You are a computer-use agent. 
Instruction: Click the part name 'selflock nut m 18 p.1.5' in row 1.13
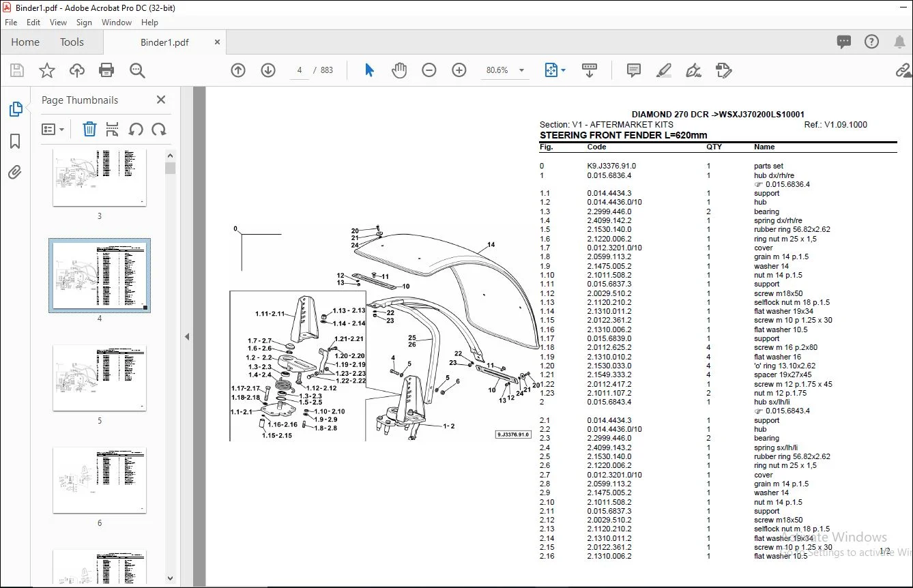(x=792, y=302)
